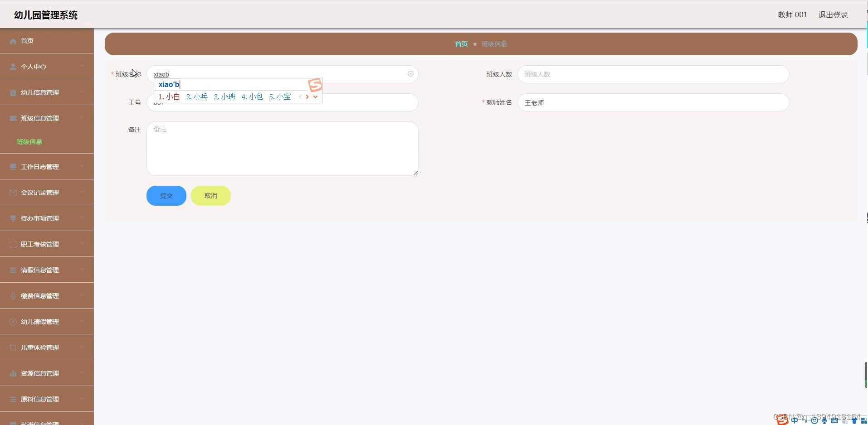The image size is (868, 425).
Task: Click the list icon beside 请假信息管理
Action: (13, 270)
